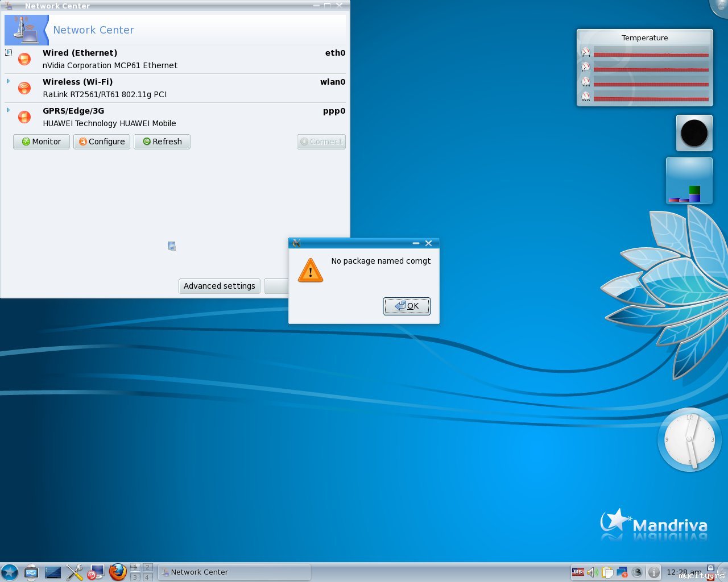Click the disconnected network tray icon

pyautogui.click(x=622, y=572)
